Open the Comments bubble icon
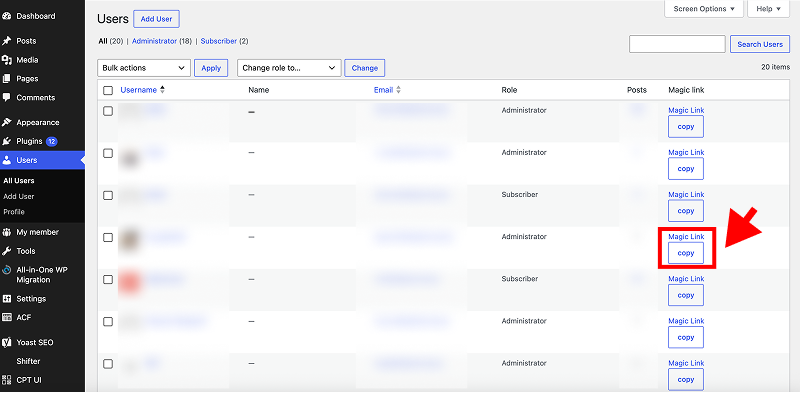 7,97
